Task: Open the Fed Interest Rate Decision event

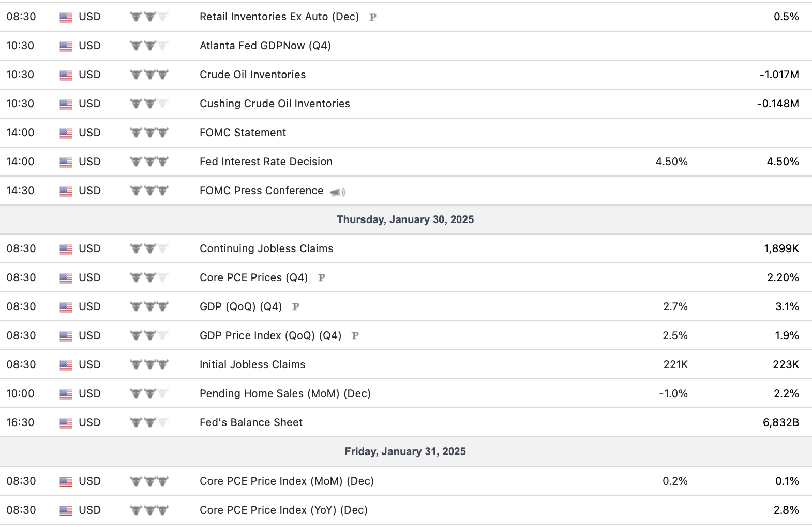Action: tap(266, 162)
